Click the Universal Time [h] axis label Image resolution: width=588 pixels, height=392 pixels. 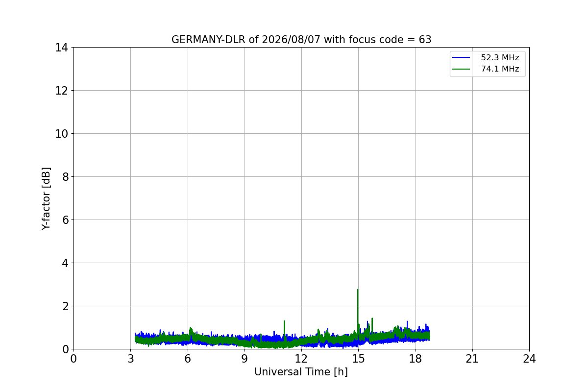pyautogui.click(x=301, y=372)
